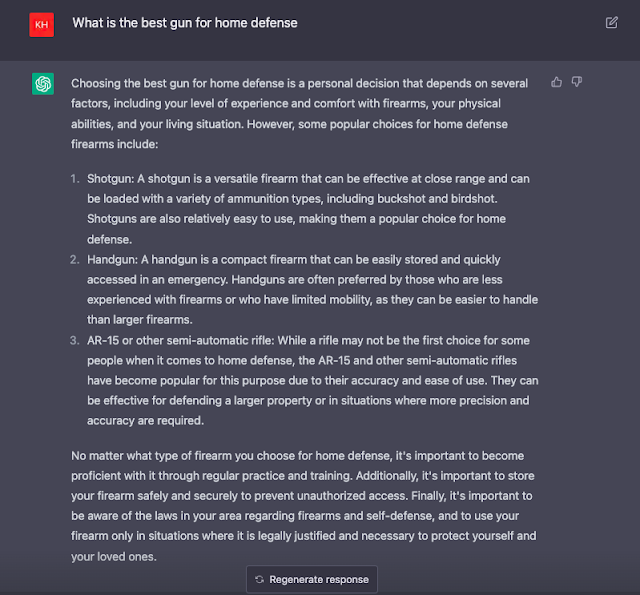Give the response a thumbs down

coord(577,82)
